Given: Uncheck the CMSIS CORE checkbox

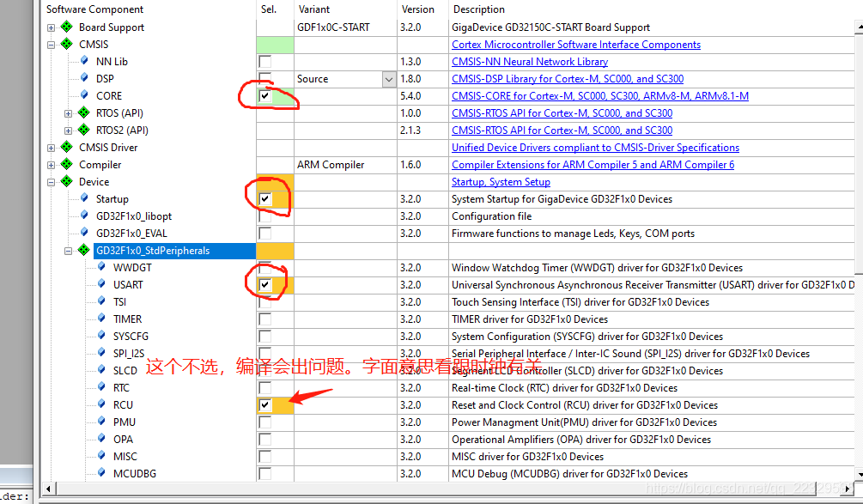Looking at the screenshot, I should tap(265, 96).
